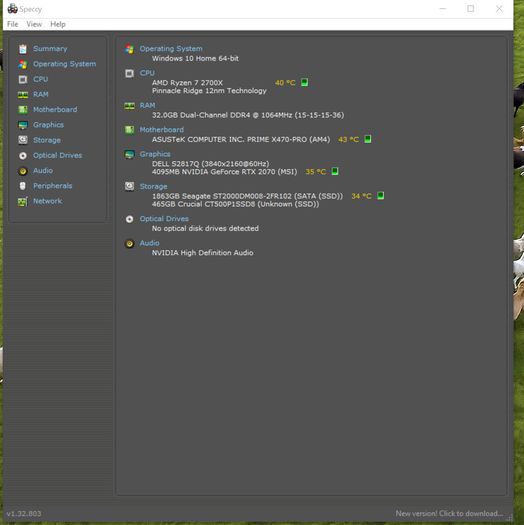Select RAM in the sidebar
This screenshot has height=525, width=524.
pyautogui.click(x=41, y=94)
